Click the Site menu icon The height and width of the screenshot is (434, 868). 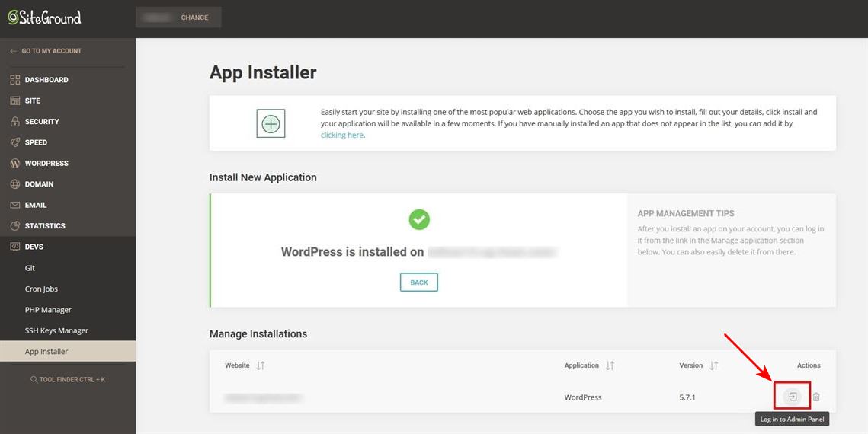pyautogui.click(x=15, y=101)
